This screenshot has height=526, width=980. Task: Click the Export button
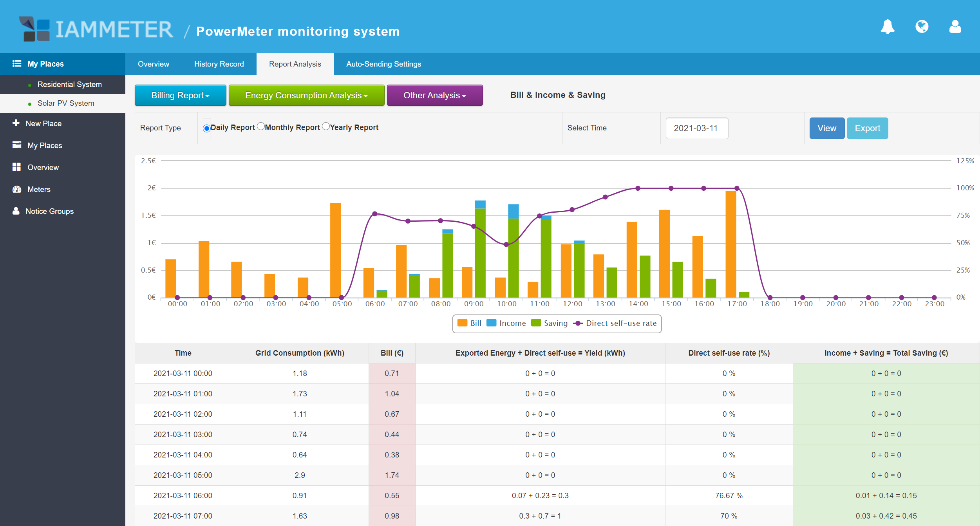tap(867, 128)
